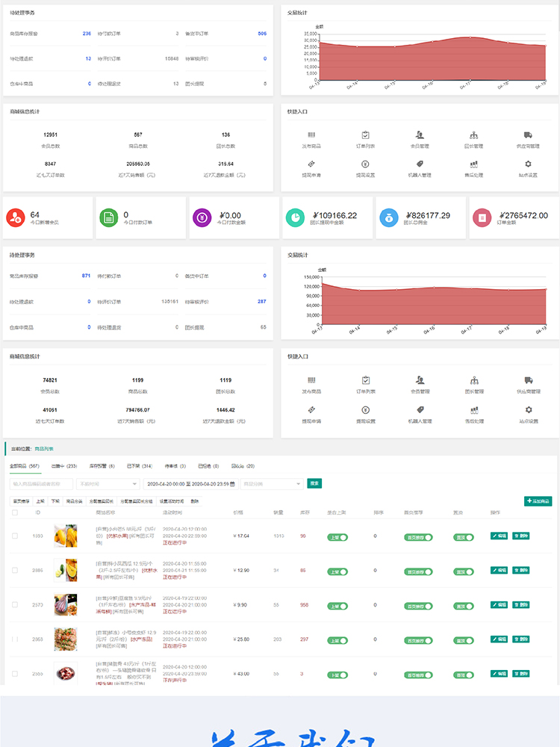Open 售后处理 icon in upper quick-entry panel

click(474, 164)
